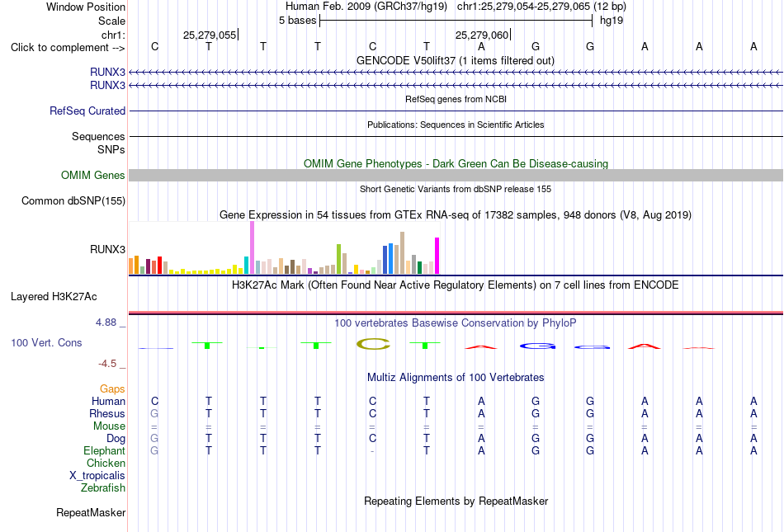Click the X_tropicalis alignment row label

pos(97,476)
